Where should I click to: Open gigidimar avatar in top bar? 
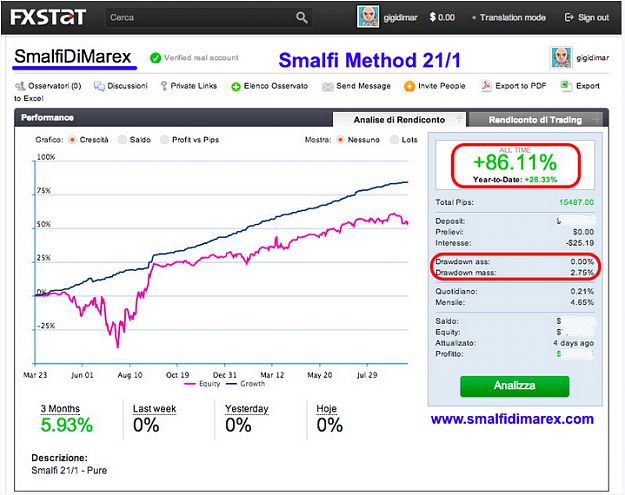[368, 17]
